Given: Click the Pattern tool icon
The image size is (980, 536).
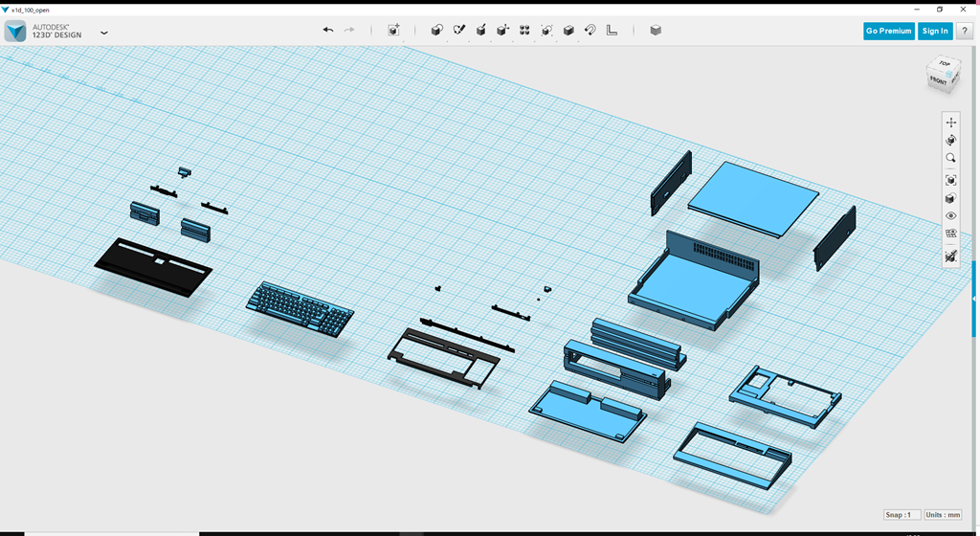Looking at the screenshot, I should 524,31.
